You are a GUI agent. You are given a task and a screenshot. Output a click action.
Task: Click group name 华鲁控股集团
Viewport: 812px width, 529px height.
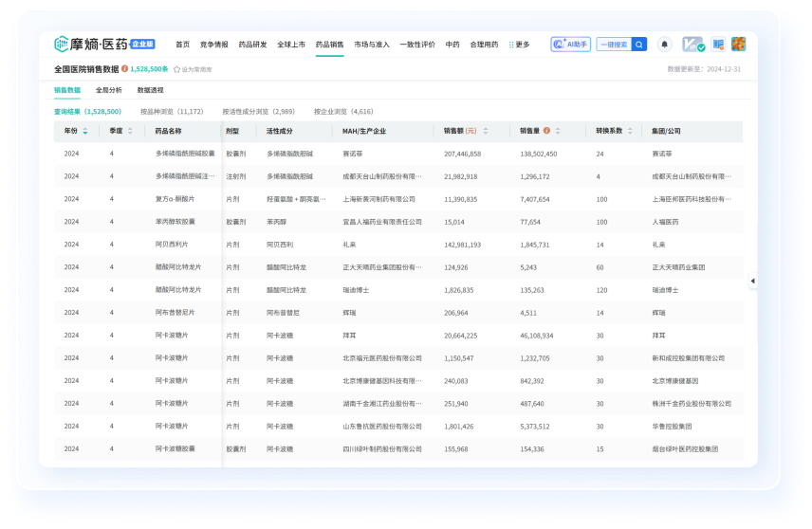(x=672, y=427)
